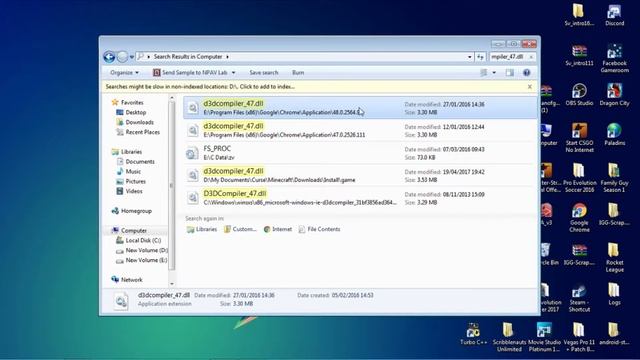This screenshot has width=640, height=360.
Task: Open the dropdown arrow after NPAV Lab
Action: click(233, 73)
